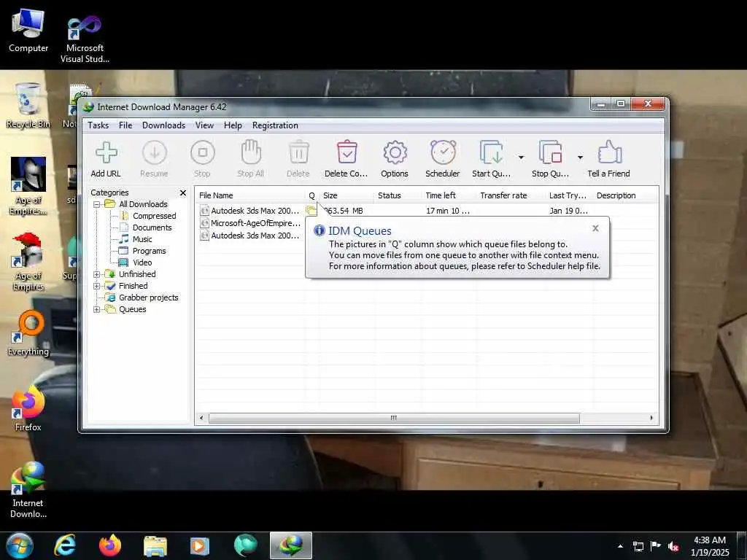Open the Internet Download Manager desktop shortcut
This screenshot has width=747, height=560.
[x=28, y=491]
